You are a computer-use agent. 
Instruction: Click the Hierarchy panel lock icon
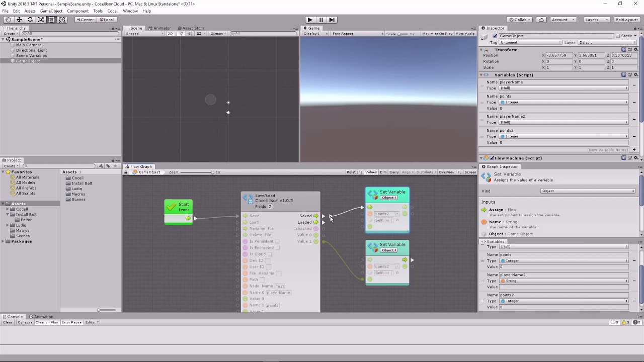tap(113, 28)
